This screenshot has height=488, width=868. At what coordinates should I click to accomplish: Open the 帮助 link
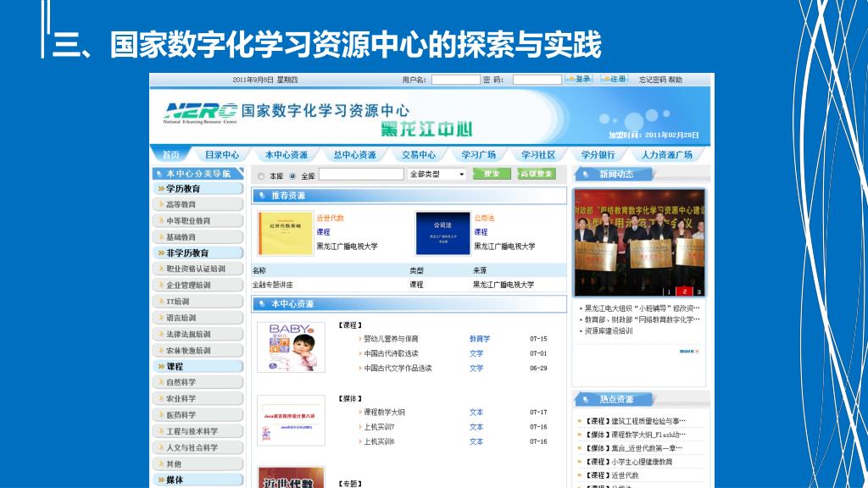[676, 80]
